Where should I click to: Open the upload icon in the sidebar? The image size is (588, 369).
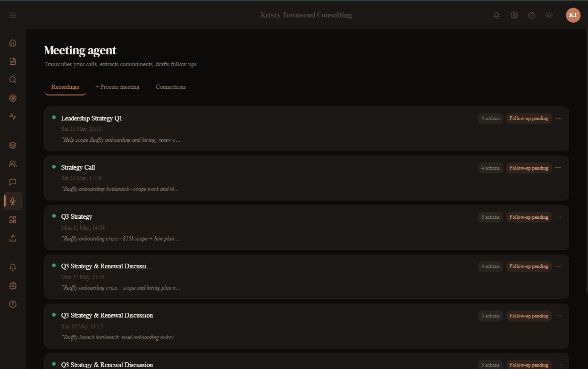(13, 238)
